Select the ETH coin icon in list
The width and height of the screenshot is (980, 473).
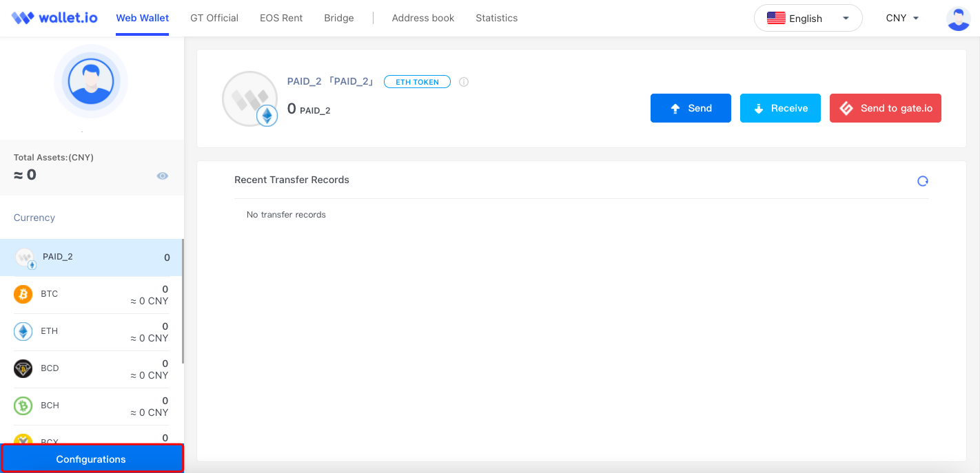(23, 332)
